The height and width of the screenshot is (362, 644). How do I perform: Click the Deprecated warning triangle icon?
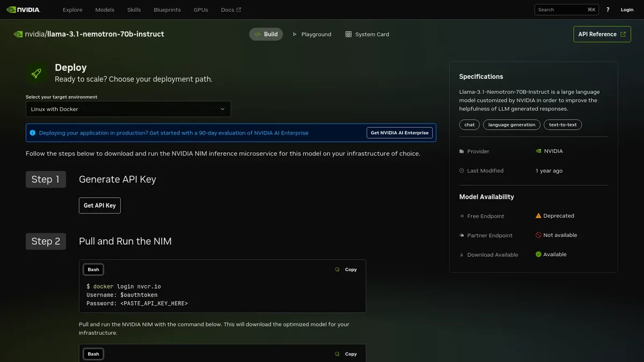tap(538, 216)
